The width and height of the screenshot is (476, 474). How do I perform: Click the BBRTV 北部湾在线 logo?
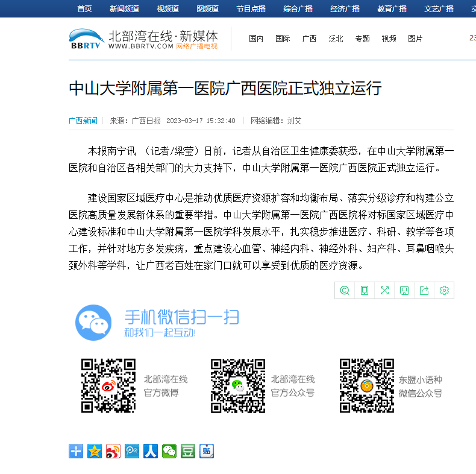pos(143,39)
